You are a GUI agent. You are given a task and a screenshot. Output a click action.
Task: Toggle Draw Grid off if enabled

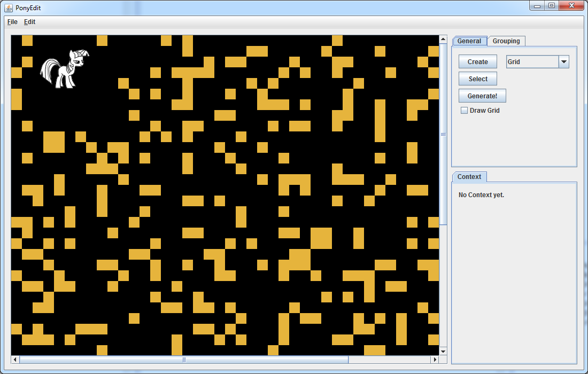(464, 110)
